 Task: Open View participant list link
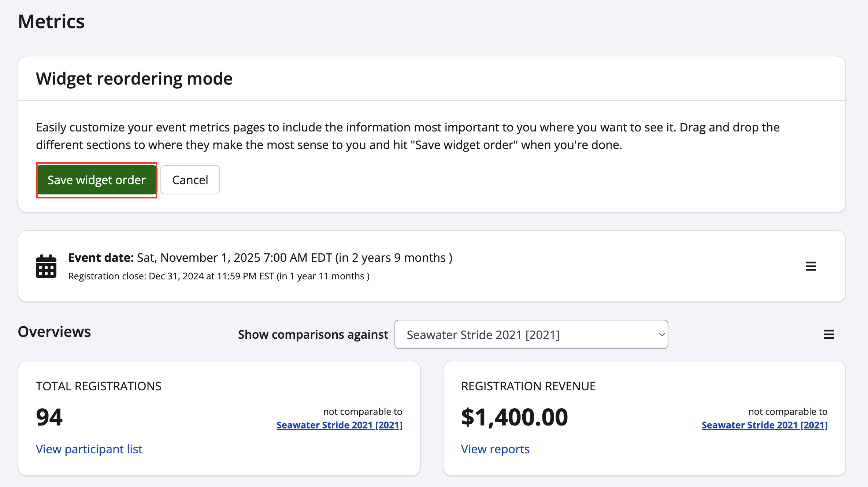click(x=89, y=449)
